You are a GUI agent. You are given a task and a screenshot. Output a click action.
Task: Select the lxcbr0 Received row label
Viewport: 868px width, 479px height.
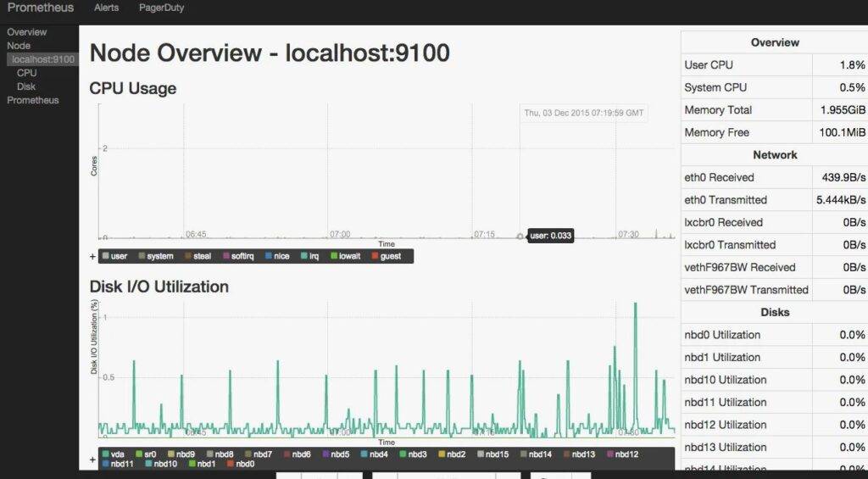pyautogui.click(x=724, y=223)
